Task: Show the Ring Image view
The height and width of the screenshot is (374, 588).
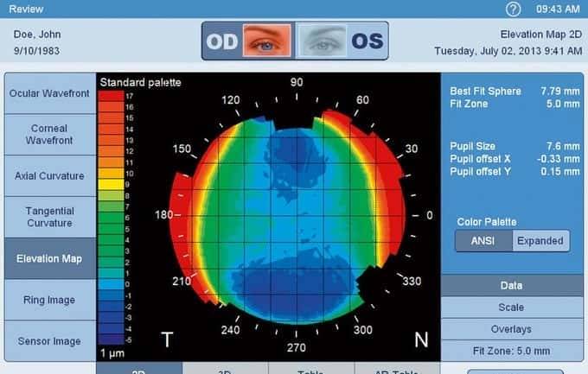Action: click(50, 300)
